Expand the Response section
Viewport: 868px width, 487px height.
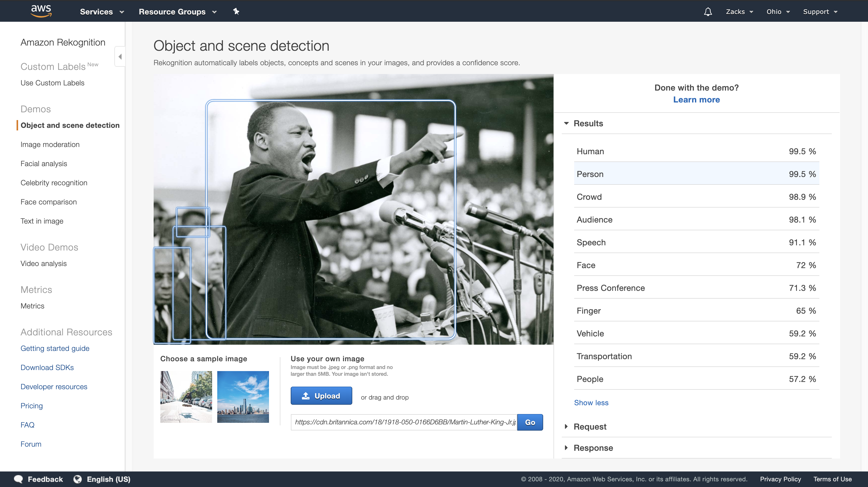click(x=566, y=448)
